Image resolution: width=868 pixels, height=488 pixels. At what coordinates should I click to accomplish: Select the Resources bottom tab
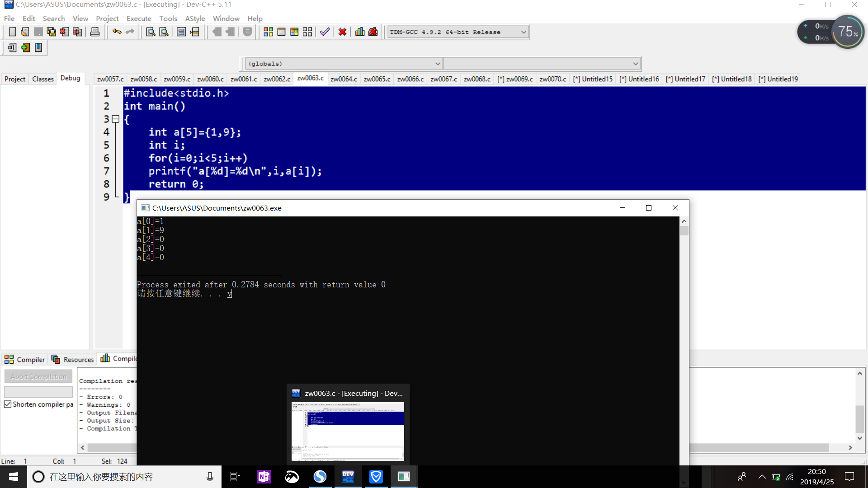pyautogui.click(x=73, y=360)
